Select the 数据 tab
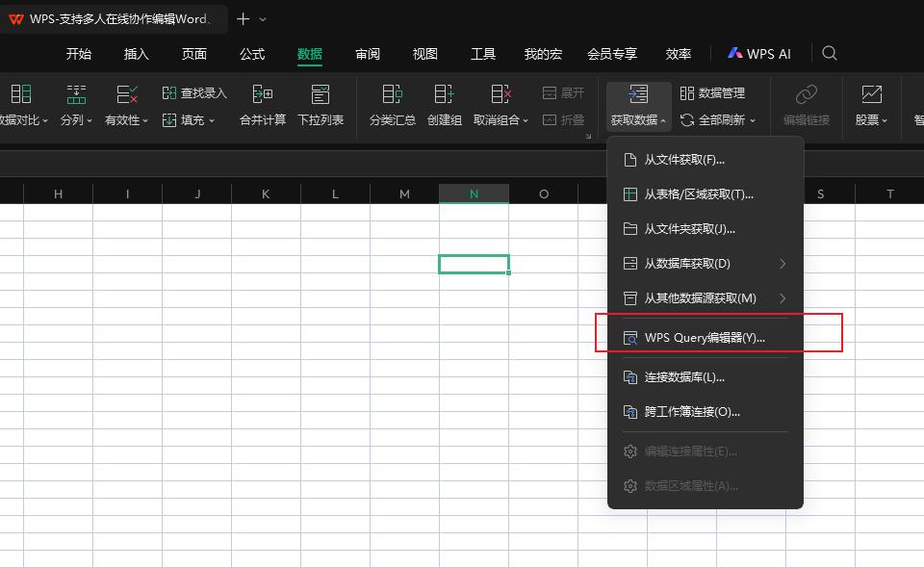The image size is (924, 568). (309, 54)
